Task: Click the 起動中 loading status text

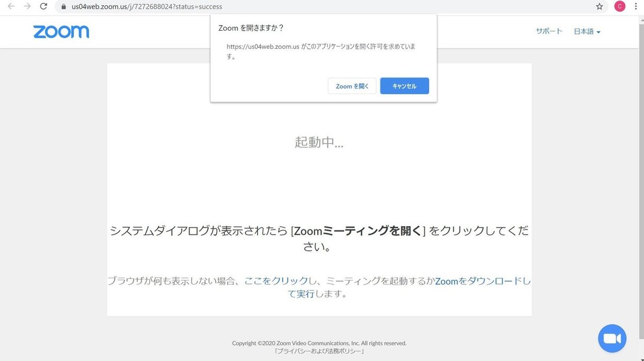Action: pyautogui.click(x=319, y=142)
